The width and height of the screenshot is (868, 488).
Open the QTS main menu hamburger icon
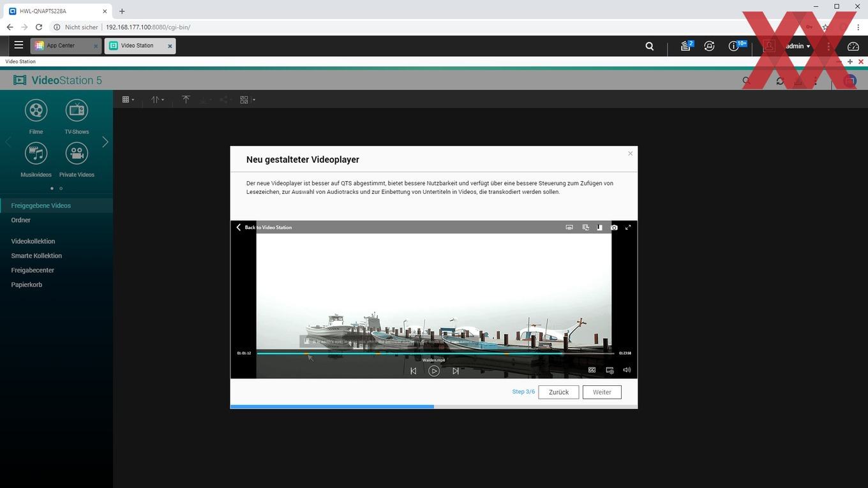pos(19,45)
